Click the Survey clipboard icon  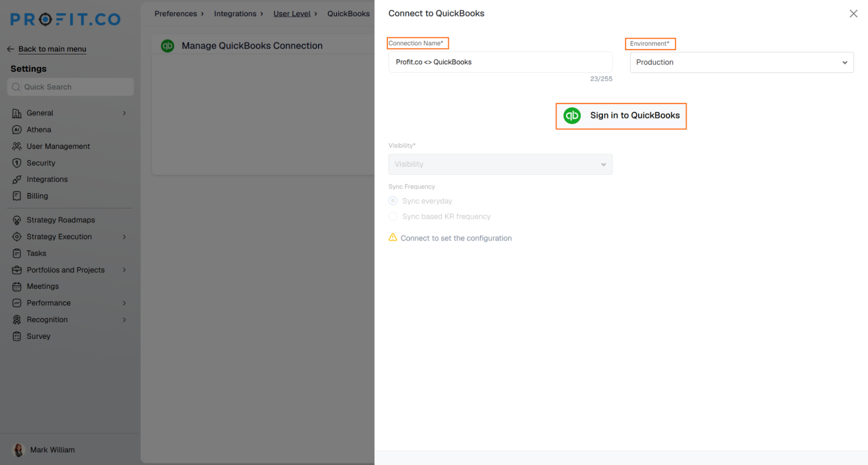pyautogui.click(x=17, y=336)
